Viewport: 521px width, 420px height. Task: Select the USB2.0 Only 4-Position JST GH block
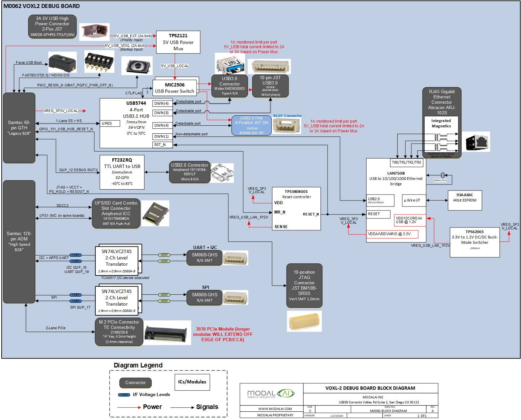point(251,125)
